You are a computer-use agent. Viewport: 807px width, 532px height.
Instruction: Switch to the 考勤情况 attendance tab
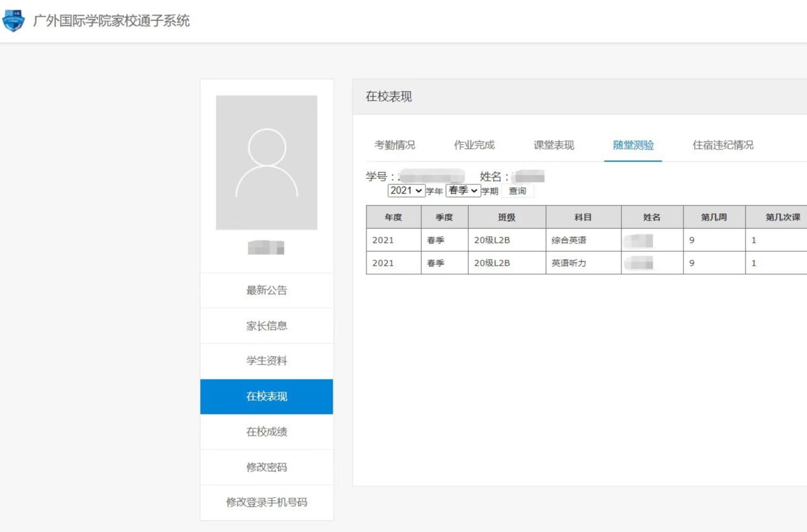(394, 145)
